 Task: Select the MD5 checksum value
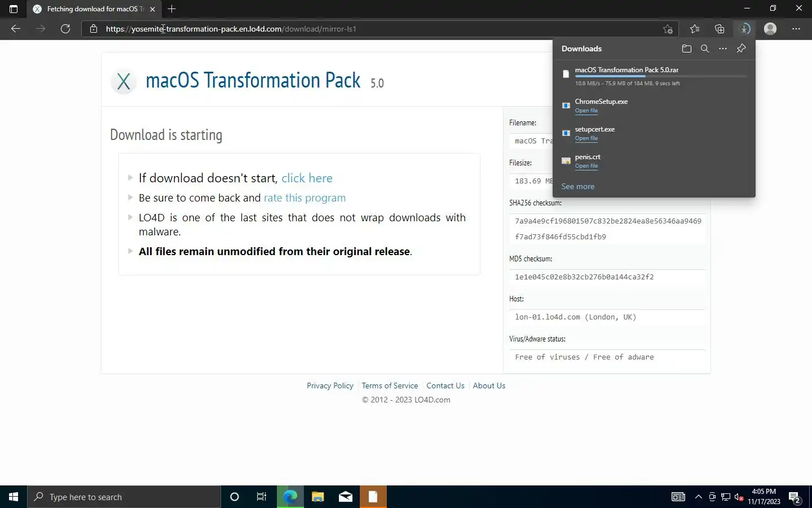584,277
